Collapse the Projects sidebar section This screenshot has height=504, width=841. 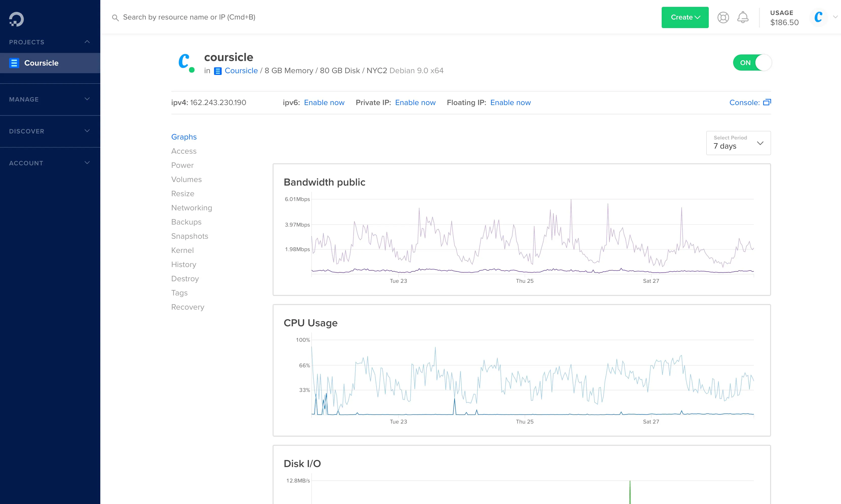(x=87, y=42)
